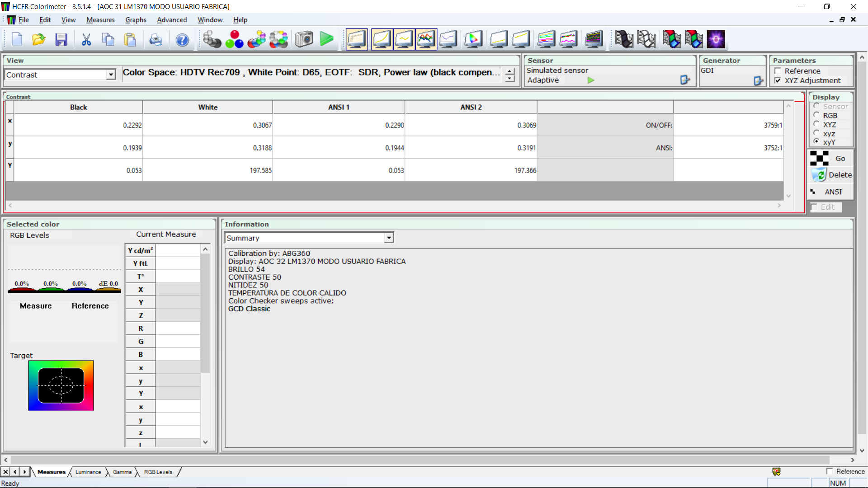This screenshot has width=868, height=488.
Task: Toggle the measures table monitor icon
Action: [x=357, y=39]
